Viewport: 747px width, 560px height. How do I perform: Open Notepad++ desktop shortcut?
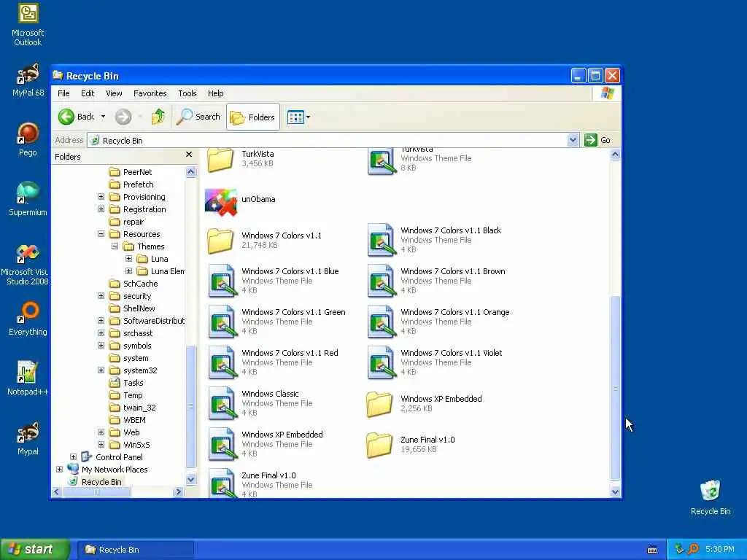[28, 378]
